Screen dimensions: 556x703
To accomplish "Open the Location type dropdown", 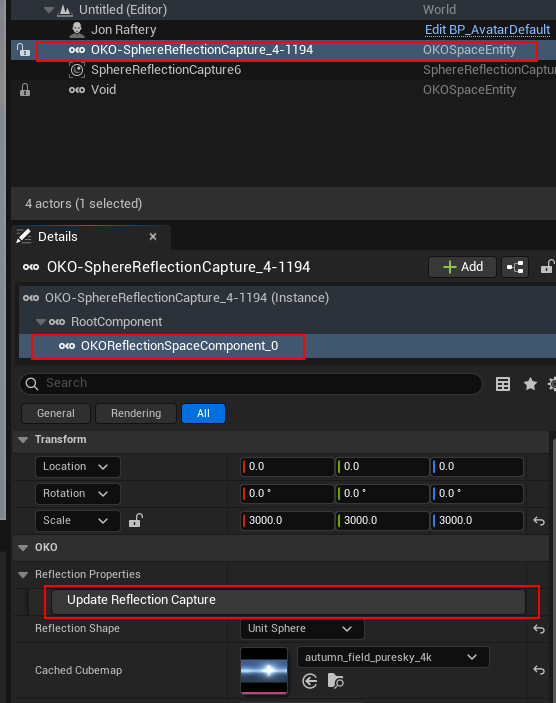I will coord(78,467).
